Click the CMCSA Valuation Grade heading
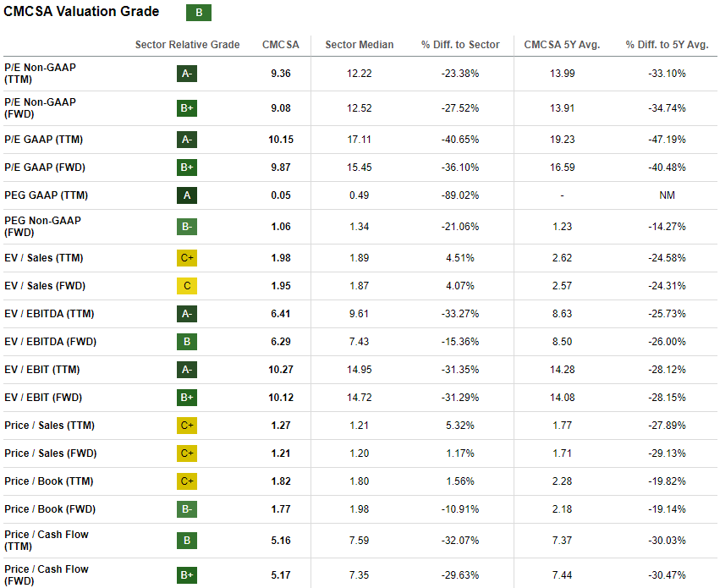Image resolution: width=720 pixels, height=588 pixels. [81, 12]
